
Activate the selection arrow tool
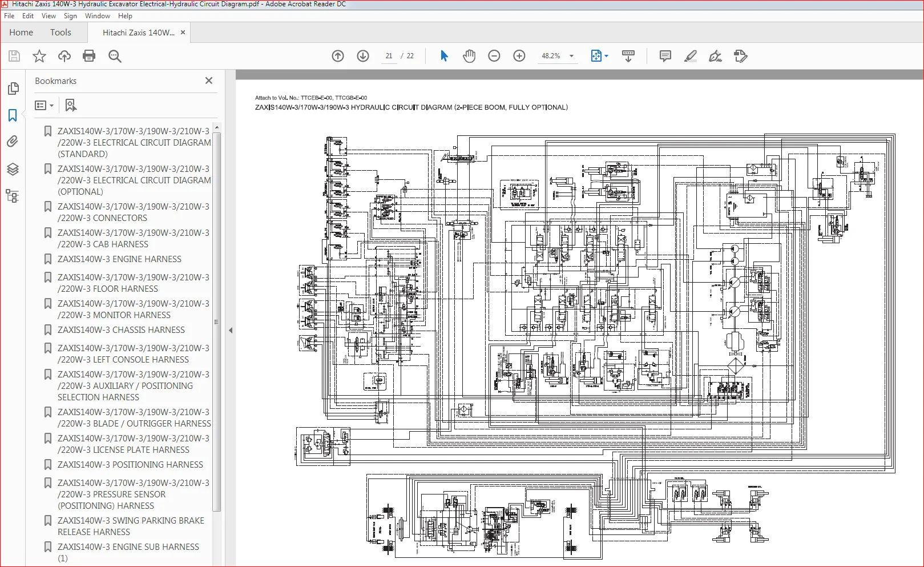444,56
